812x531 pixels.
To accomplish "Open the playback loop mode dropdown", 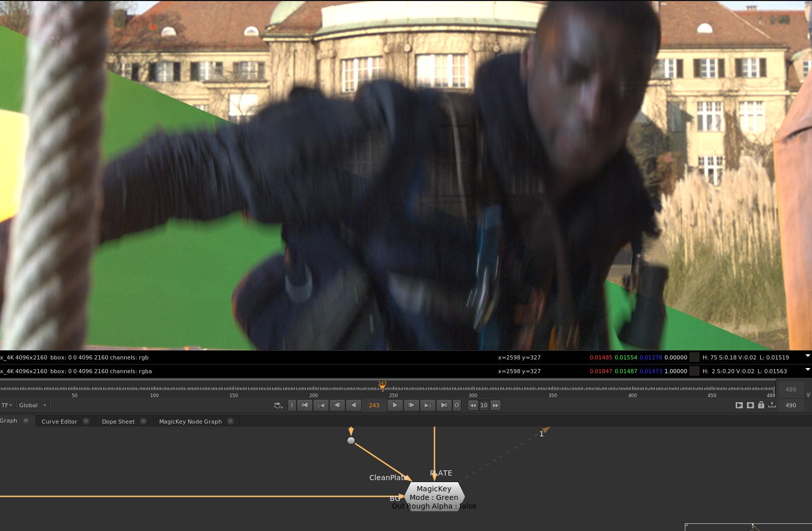I will 278,405.
